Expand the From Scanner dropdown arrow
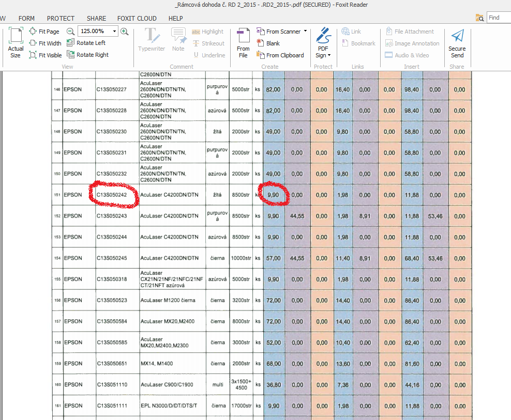 tap(305, 32)
